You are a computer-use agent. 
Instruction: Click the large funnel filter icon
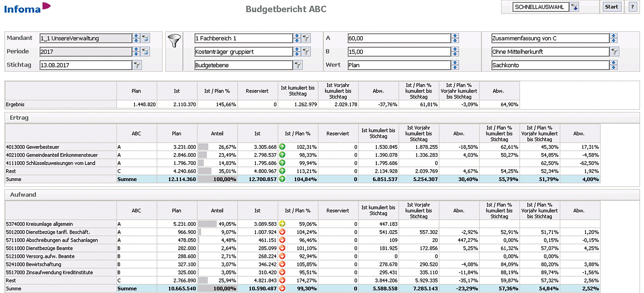pyautogui.click(x=174, y=41)
